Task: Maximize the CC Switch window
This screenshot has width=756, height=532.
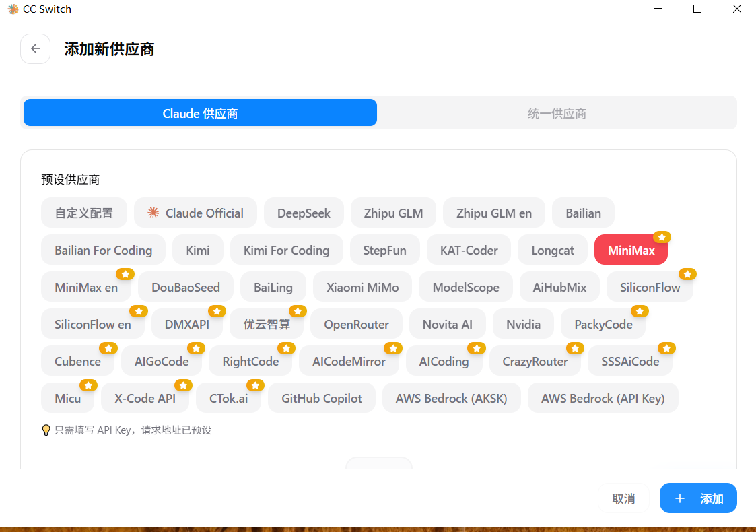Action: coord(697,9)
